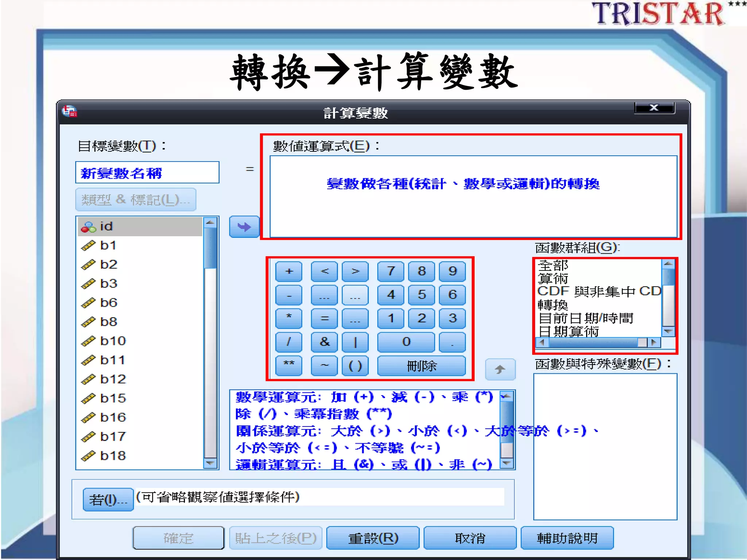Click the up arrow button to insert function
Viewport: 747px width, 560px height.
(x=500, y=369)
